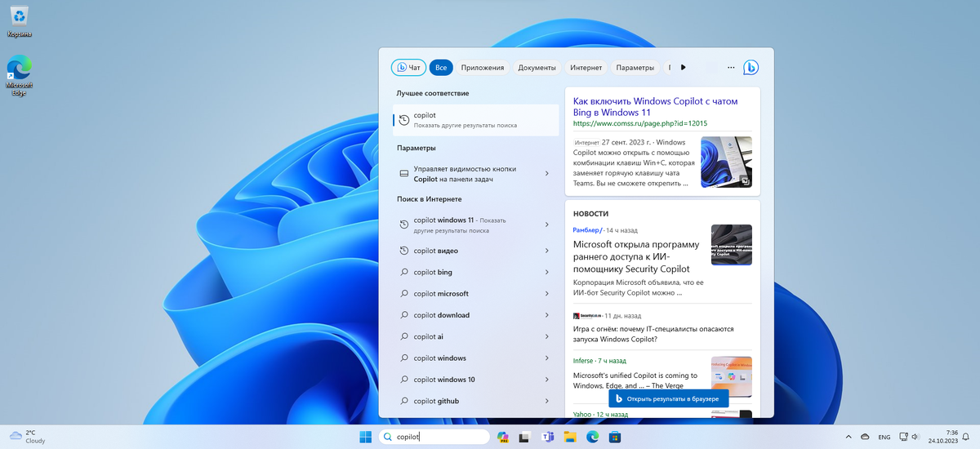
Task: Open the Inferse news thumbnail image
Action: (x=732, y=376)
